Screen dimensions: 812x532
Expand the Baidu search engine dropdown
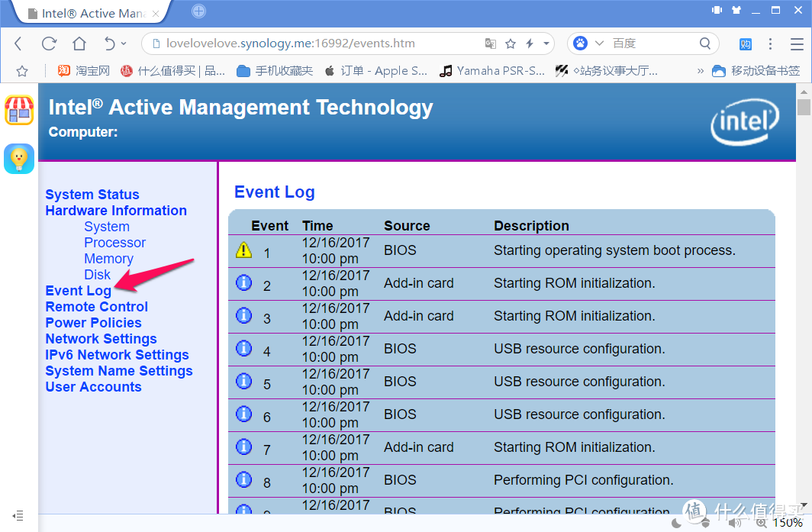[x=599, y=44]
